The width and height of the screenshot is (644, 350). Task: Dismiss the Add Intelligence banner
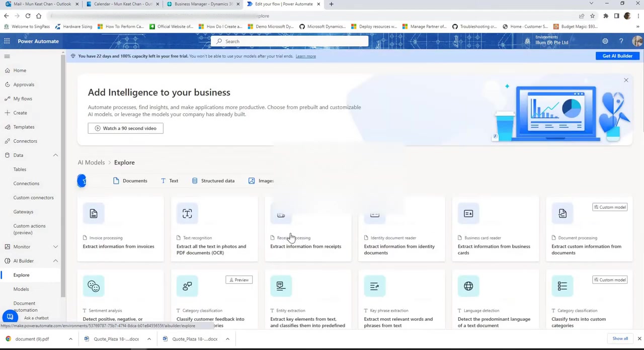click(x=626, y=80)
